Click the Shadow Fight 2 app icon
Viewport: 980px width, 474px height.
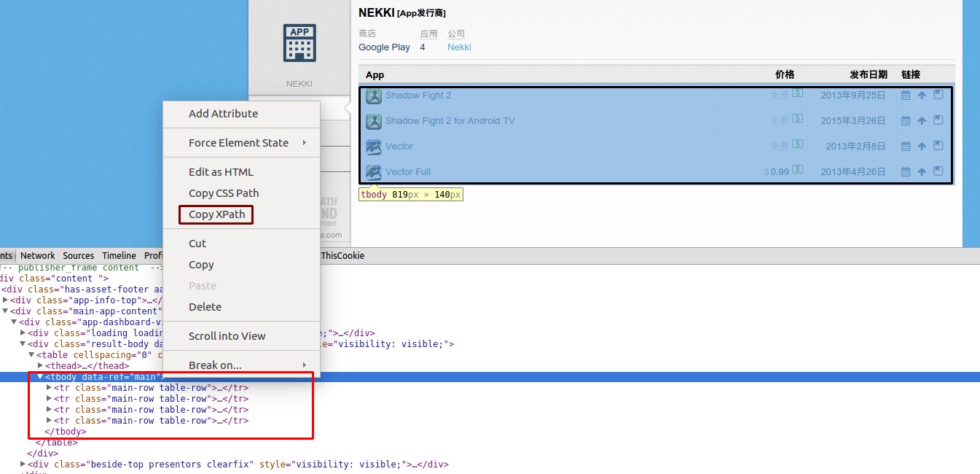click(374, 96)
